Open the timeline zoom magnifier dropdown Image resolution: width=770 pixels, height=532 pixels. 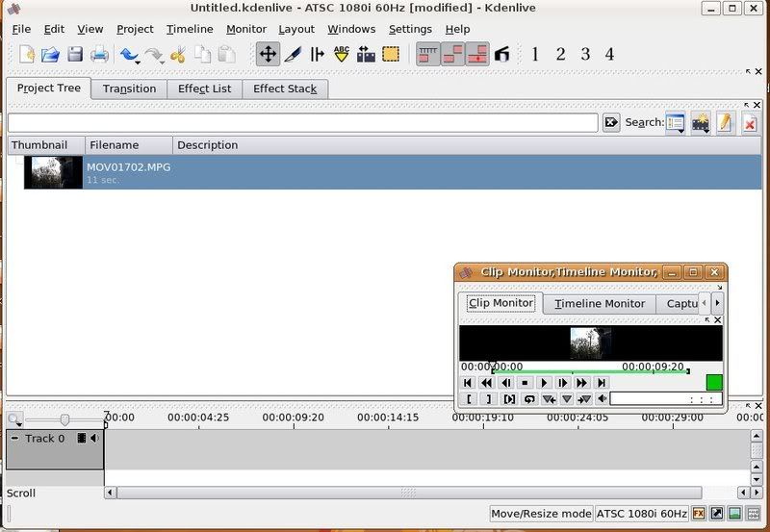tap(14, 420)
